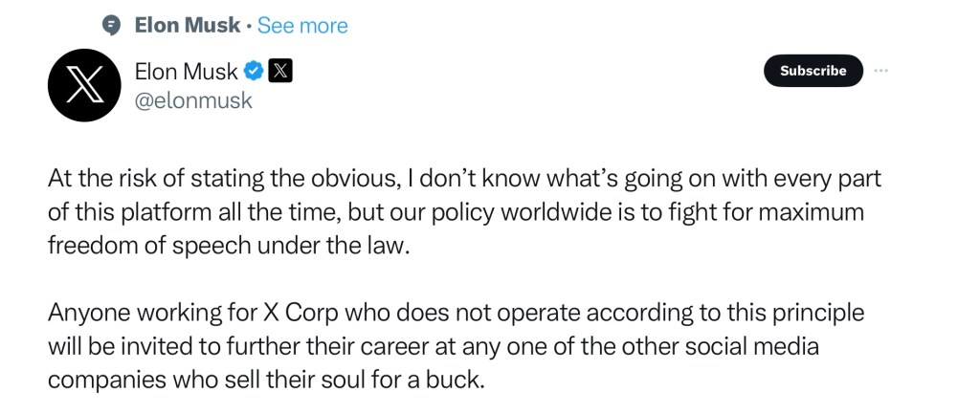Open the Elon Musk display name
The image size is (980, 414).
point(187,71)
